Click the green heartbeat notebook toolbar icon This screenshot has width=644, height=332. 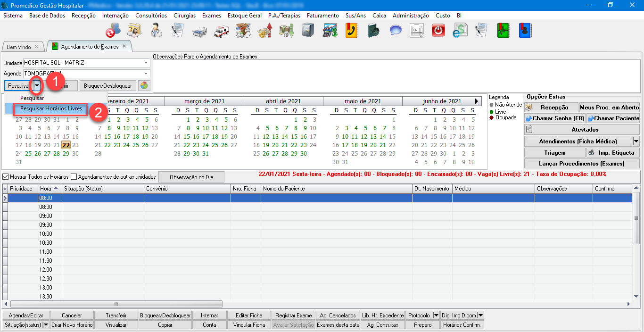click(x=503, y=31)
